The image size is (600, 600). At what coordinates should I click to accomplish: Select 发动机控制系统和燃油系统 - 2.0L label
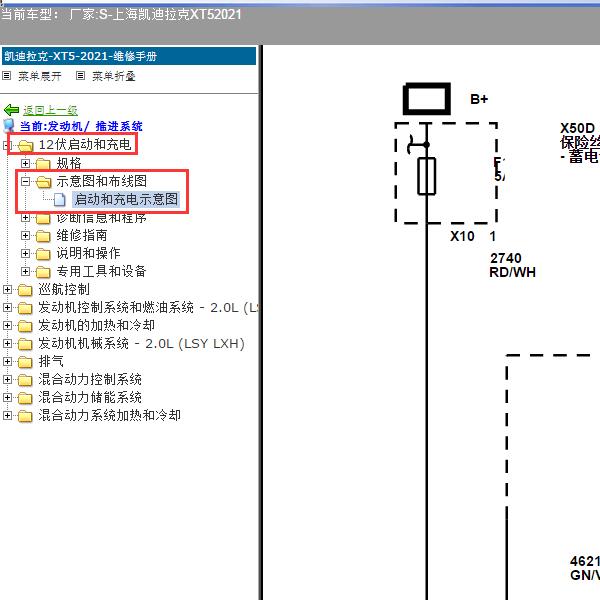coord(149,307)
